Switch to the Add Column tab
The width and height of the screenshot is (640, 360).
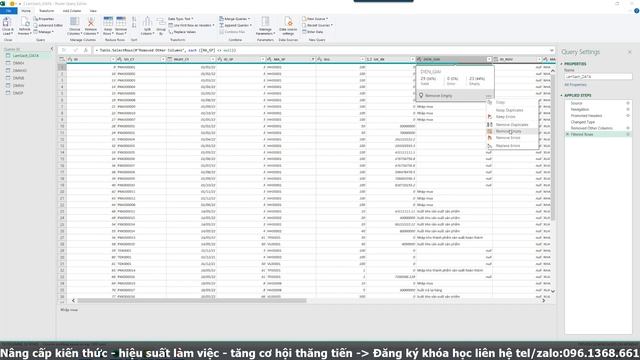click(x=72, y=11)
